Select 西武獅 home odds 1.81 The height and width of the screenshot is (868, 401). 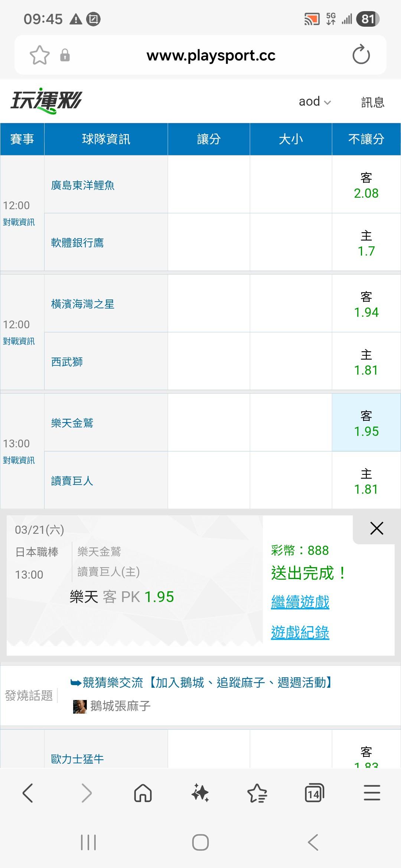coord(366,362)
